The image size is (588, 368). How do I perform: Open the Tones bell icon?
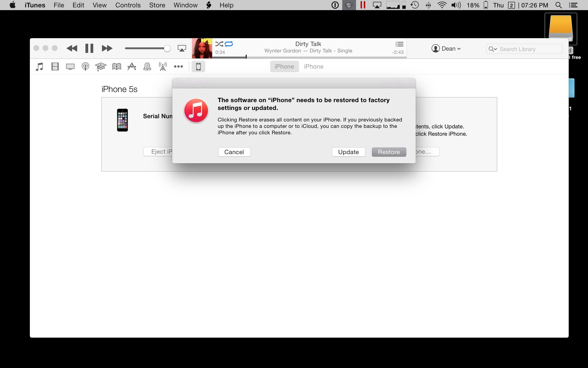(147, 66)
